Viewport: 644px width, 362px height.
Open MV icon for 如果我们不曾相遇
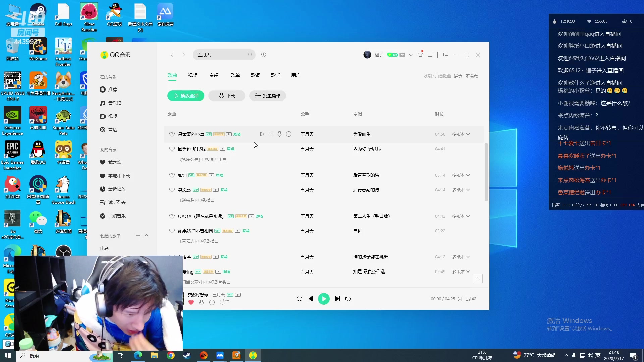[x=237, y=231]
